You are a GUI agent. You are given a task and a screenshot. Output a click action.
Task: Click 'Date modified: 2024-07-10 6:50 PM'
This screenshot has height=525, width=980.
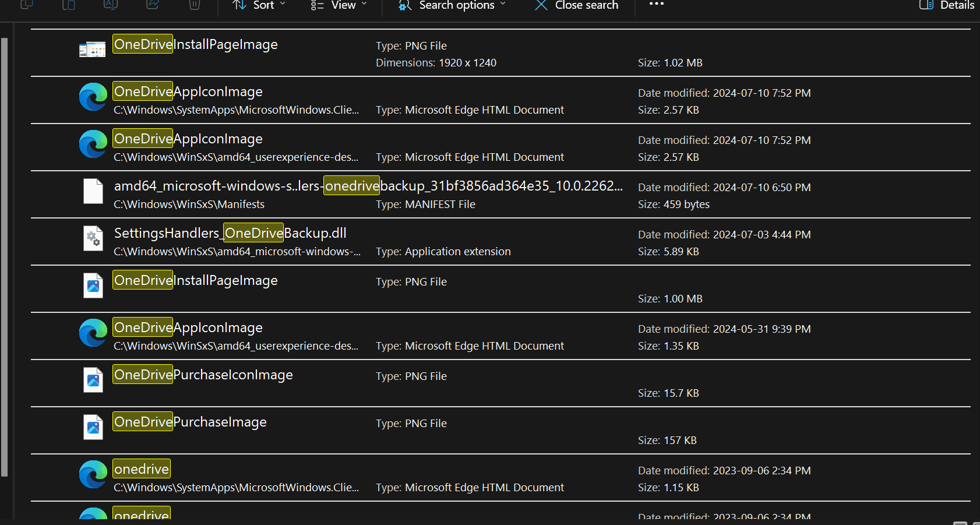pos(724,188)
